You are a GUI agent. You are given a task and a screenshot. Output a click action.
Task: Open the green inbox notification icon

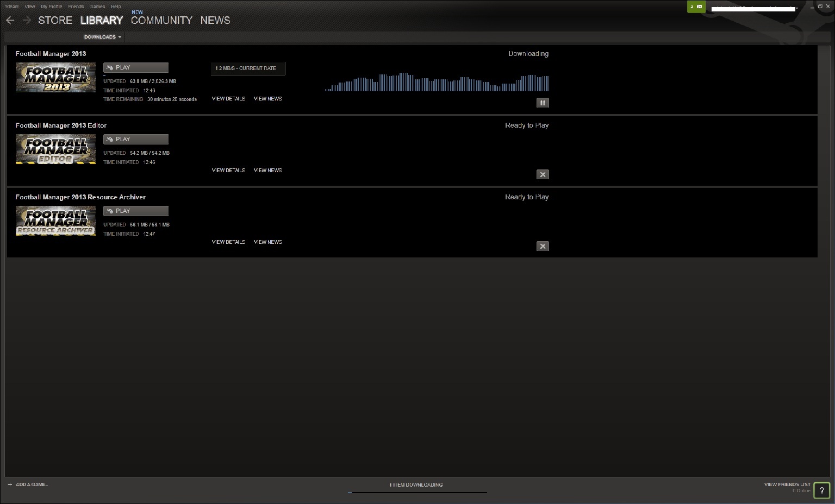696,7
